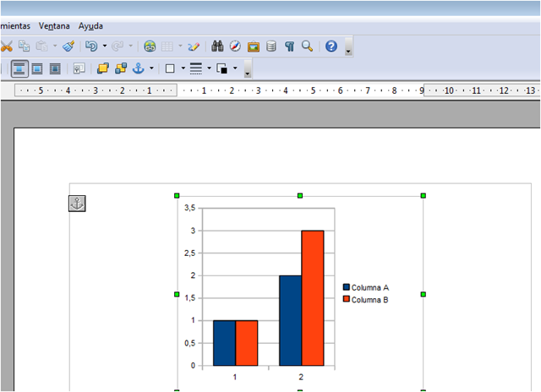This screenshot has height=392, width=541.
Task: Open the Gallery picture icon
Action: [253, 46]
